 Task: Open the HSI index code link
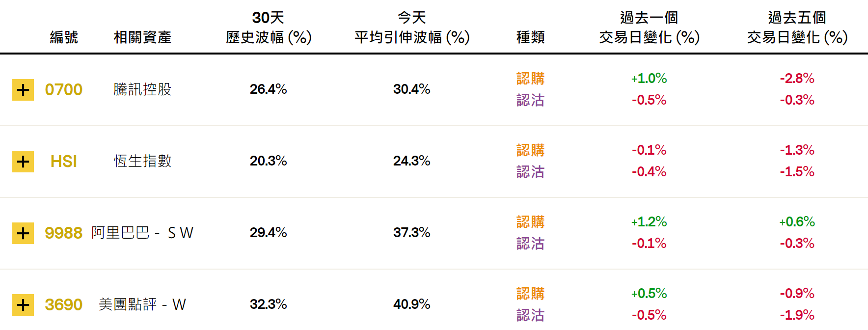click(63, 162)
